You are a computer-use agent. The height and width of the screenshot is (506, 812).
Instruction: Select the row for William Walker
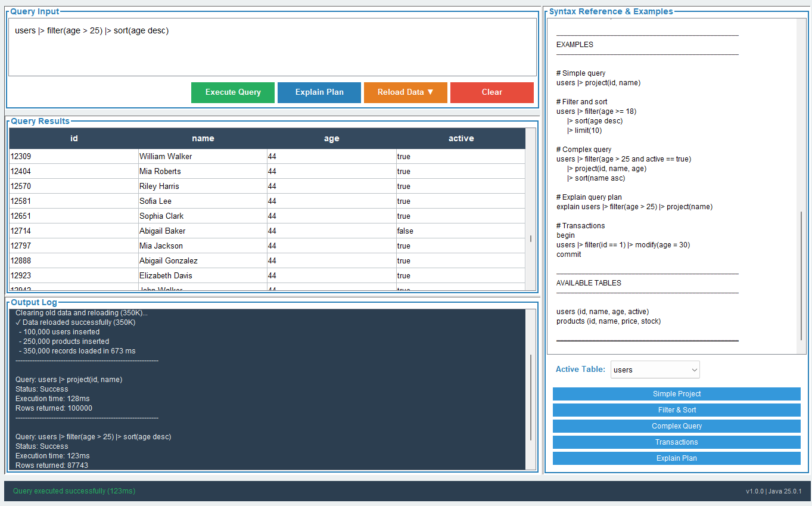[x=203, y=156]
